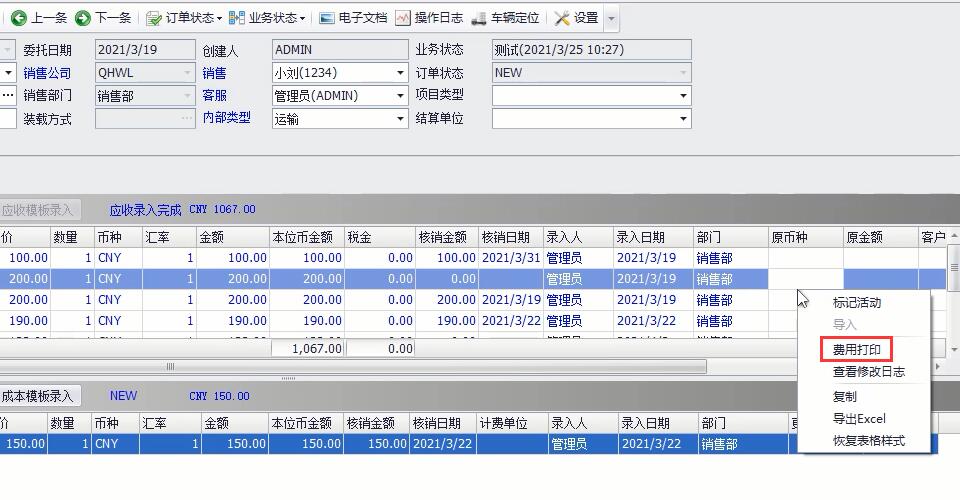Open the 结算单位 dropdown list
Viewport: 960px width, 500px height.
click(x=684, y=118)
